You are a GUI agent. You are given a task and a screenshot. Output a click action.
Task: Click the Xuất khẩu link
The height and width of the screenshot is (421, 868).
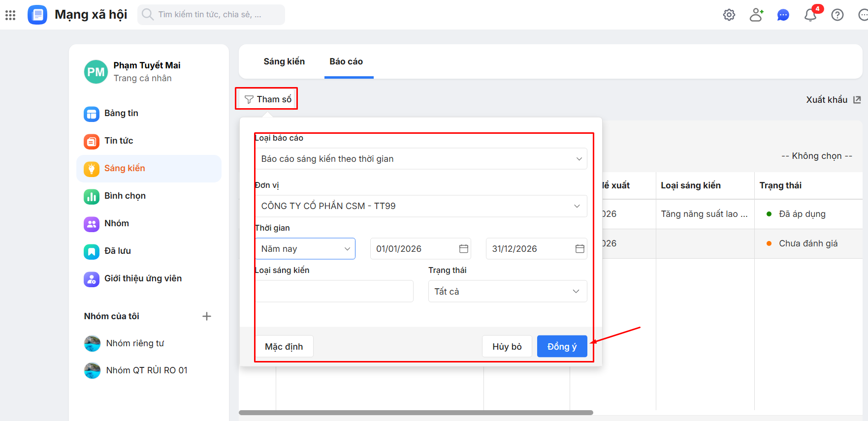[x=834, y=100]
